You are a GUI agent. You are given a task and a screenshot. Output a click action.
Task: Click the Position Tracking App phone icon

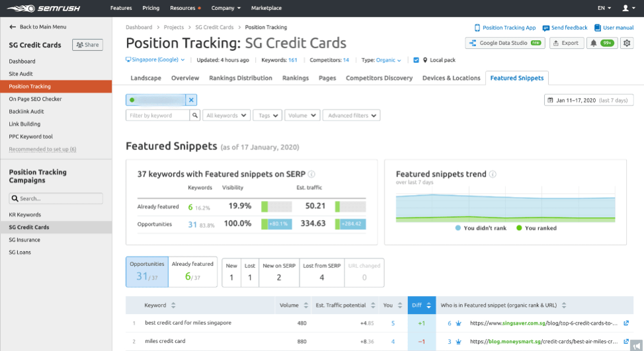click(477, 28)
